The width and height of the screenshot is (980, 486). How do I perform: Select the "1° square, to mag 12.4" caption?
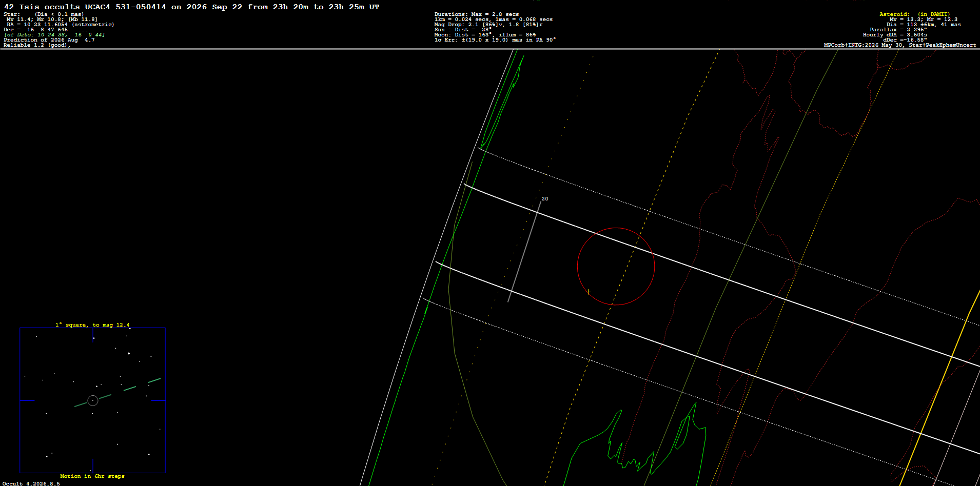(92, 325)
